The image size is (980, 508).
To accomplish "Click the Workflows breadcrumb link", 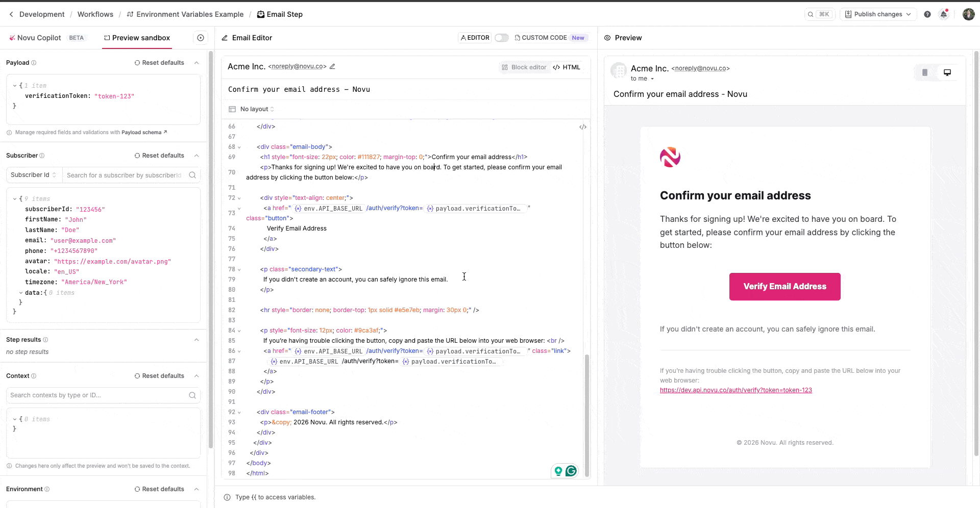I will click(x=95, y=14).
